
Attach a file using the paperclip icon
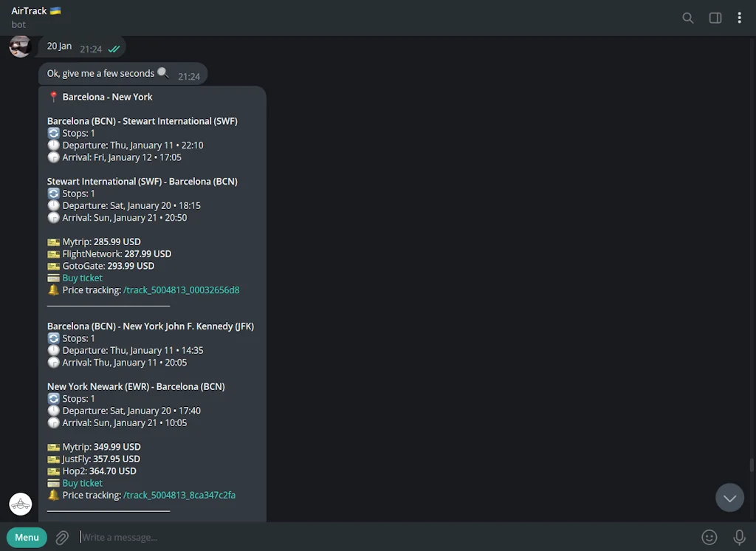pyautogui.click(x=61, y=537)
